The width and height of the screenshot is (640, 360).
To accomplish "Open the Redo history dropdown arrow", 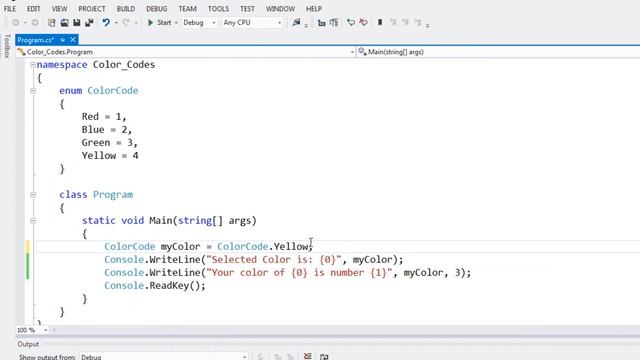I will [x=136, y=23].
